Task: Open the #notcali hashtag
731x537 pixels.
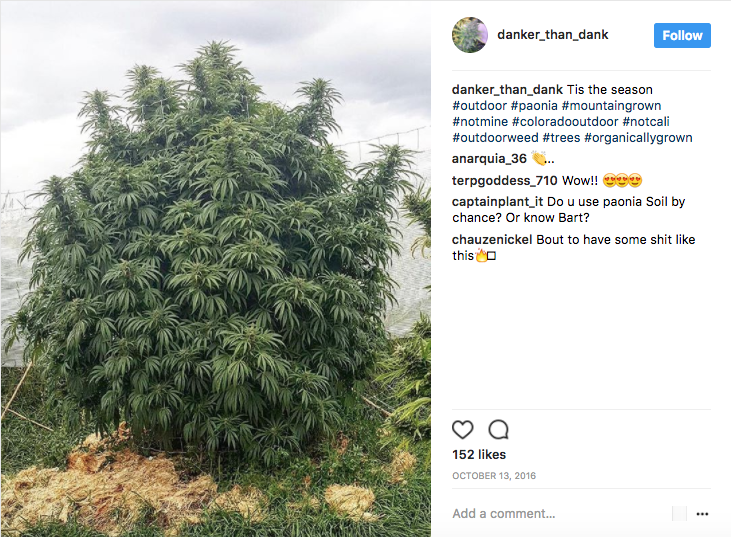Action: [x=646, y=122]
